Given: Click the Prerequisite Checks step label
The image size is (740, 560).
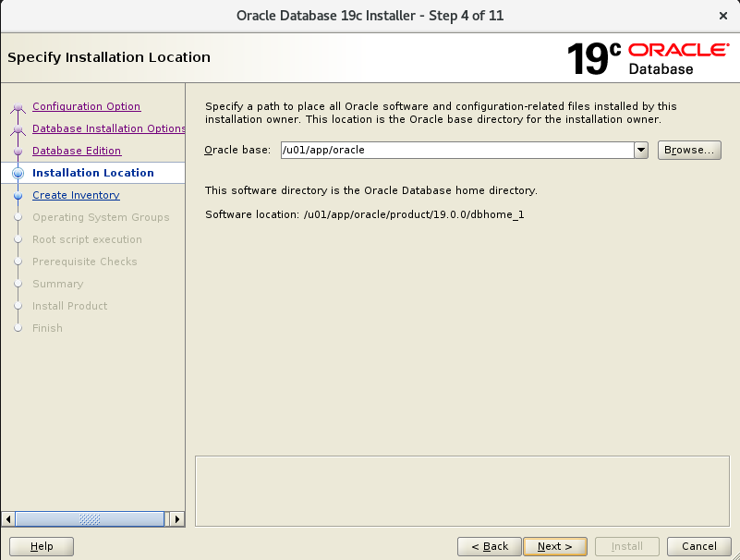Looking at the screenshot, I should [x=84, y=262].
